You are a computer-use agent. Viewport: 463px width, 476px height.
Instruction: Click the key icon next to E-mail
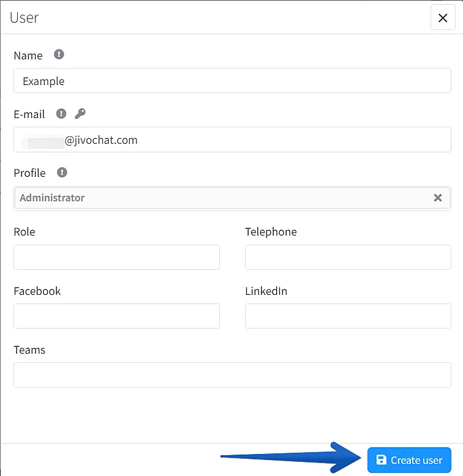(x=80, y=113)
